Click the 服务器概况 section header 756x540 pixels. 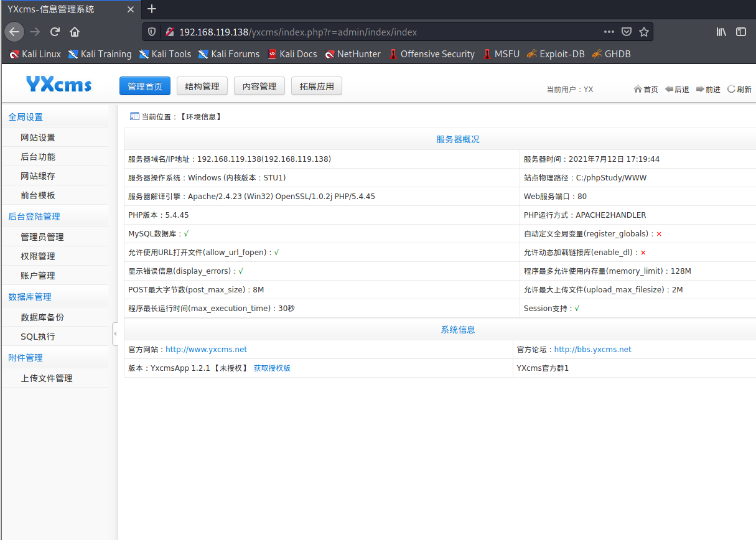pos(458,139)
